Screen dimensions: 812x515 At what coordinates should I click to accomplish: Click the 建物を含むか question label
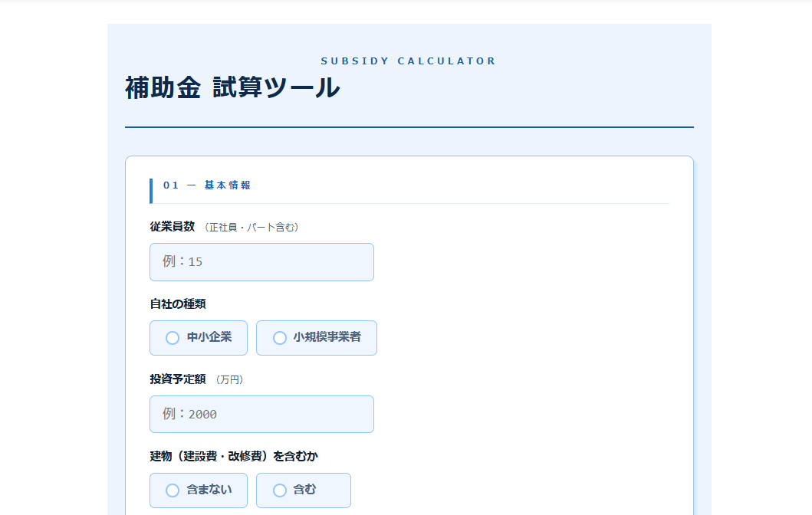click(x=234, y=455)
